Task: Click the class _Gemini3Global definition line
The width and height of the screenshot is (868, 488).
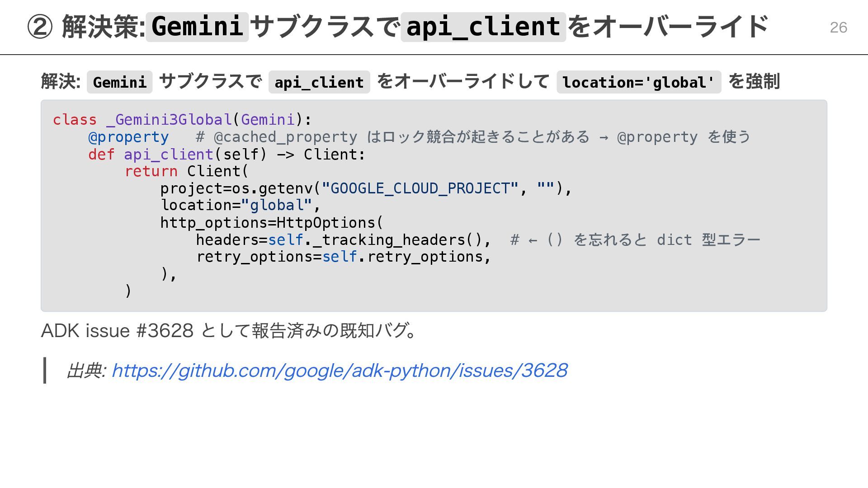Action: (x=182, y=120)
